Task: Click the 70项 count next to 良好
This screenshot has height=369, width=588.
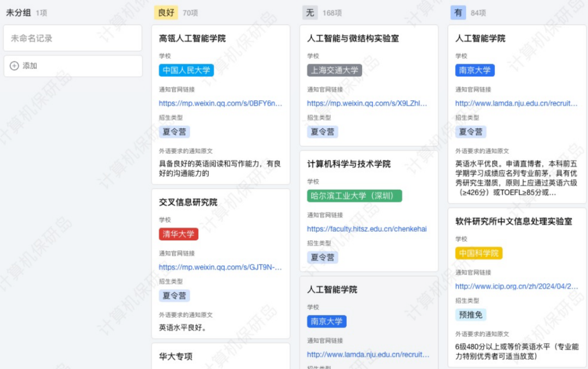Action: click(x=190, y=13)
